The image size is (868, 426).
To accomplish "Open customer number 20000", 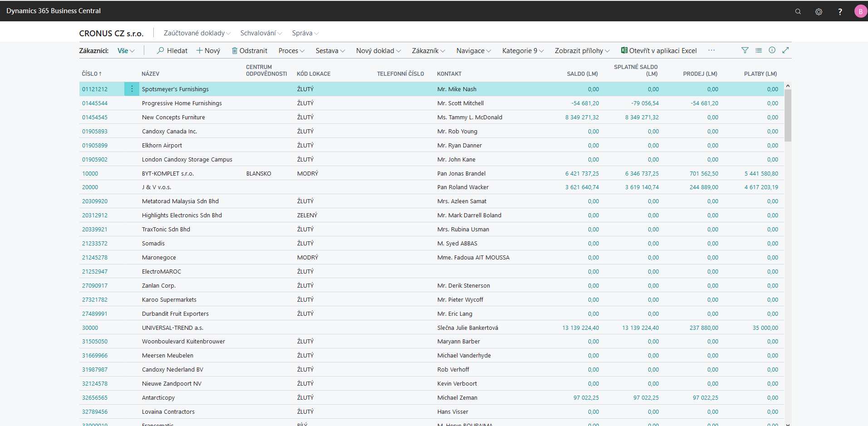I will 90,187.
